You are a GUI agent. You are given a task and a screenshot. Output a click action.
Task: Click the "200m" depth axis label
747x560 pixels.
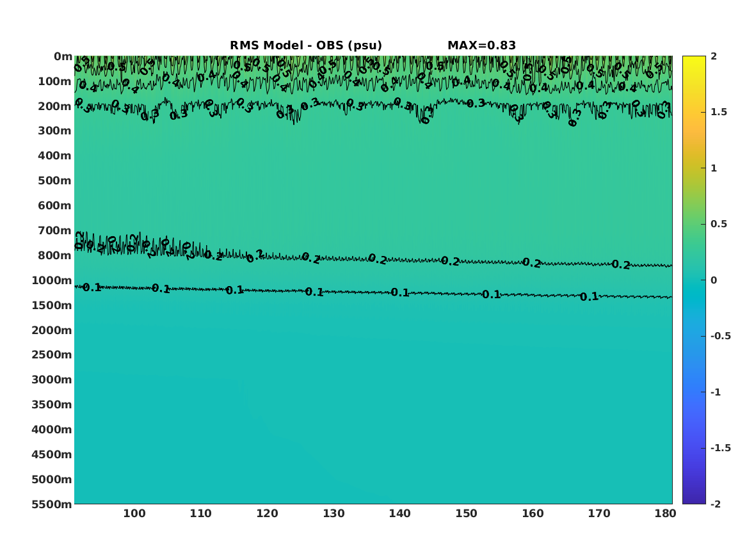tap(55, 106)
